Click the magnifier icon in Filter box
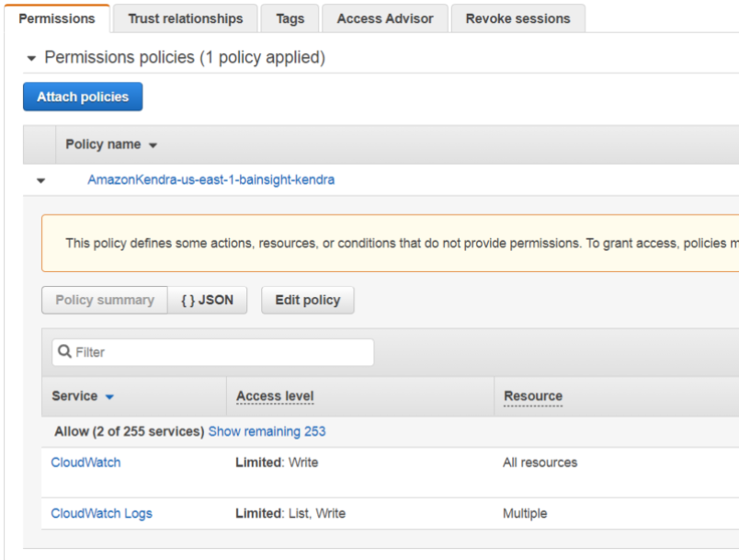739x560 pixels. pyautogui.click(x=65, y=352)
